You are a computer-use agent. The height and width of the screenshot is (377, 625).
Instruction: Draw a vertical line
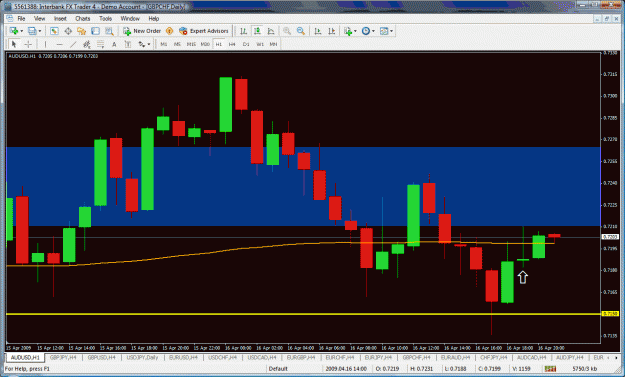pyautogui.click(x=45, y=44)
